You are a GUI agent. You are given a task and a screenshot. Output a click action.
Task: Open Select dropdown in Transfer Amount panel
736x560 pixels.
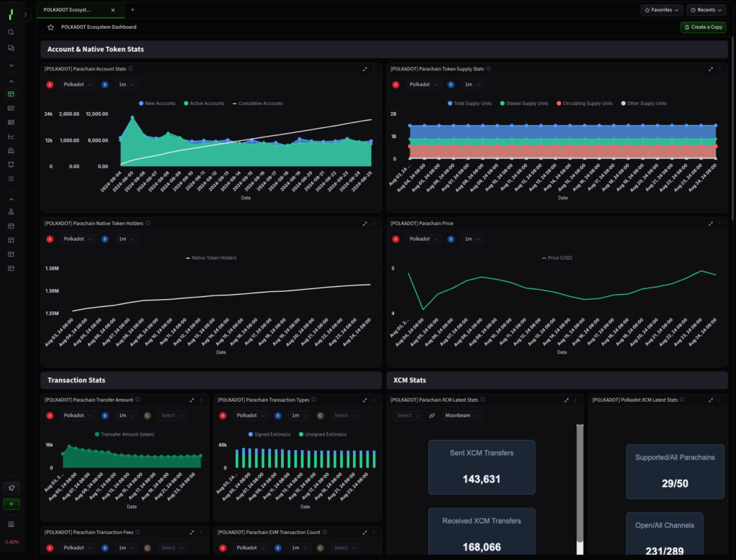[x=172, y=416]
